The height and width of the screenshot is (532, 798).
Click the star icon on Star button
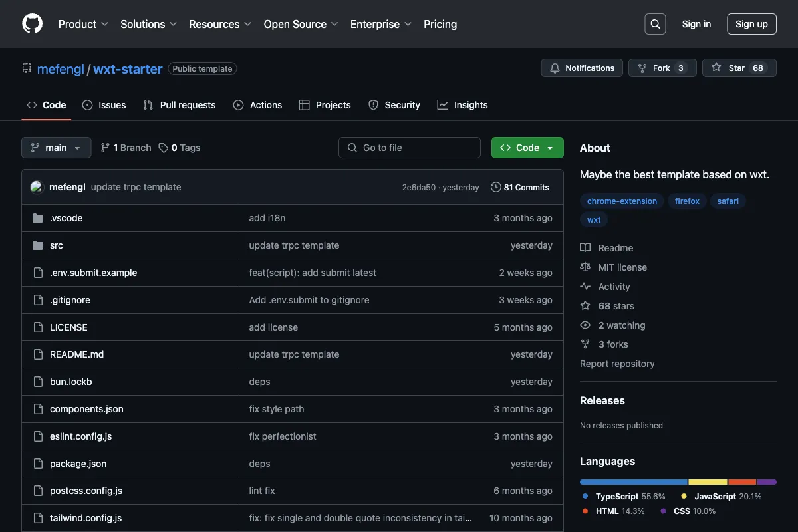coord(716,68)
